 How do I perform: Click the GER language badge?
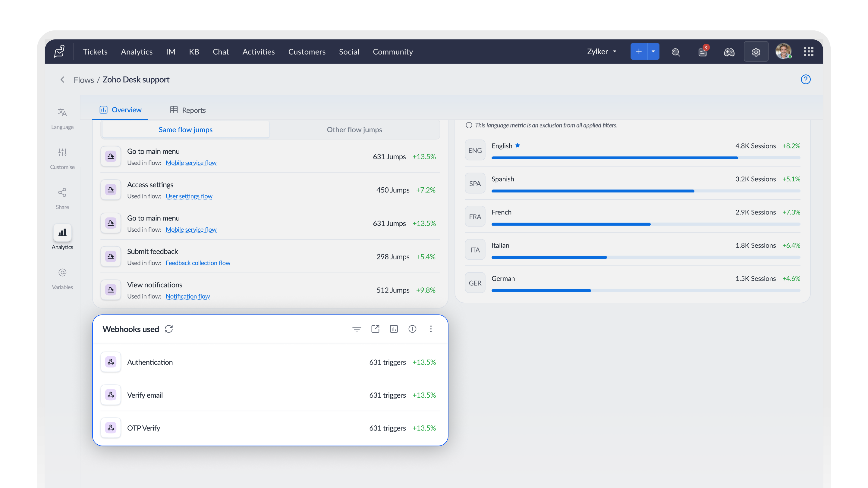pos(475,283)
